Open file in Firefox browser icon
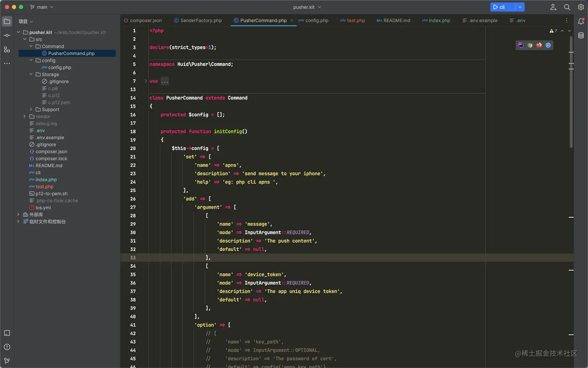The width and height of the screenshot is (588, 368). (x=539, y=45)
